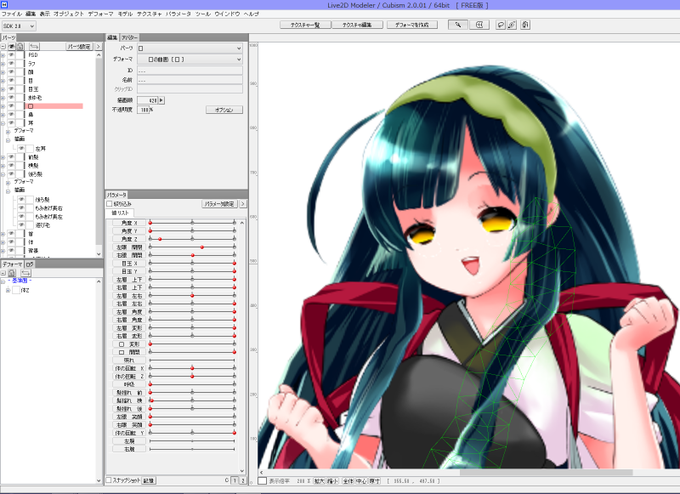Expand the 前髪 part tree node

coord(3,157)
